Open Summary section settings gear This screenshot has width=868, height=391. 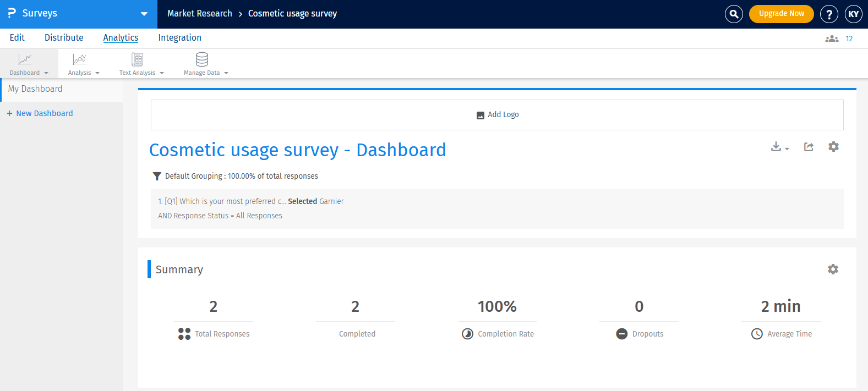[833, 269]
